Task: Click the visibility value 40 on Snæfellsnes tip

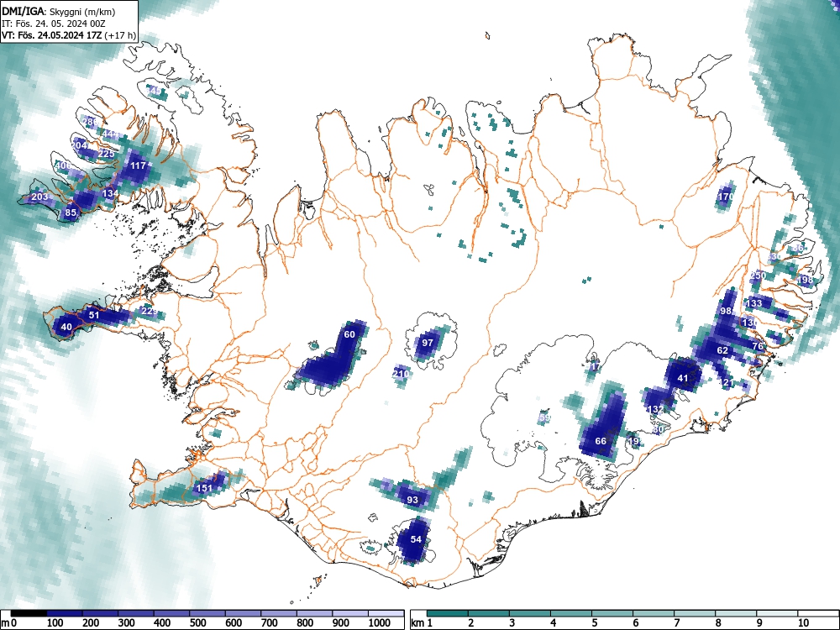Action: [x=66, y=327]
